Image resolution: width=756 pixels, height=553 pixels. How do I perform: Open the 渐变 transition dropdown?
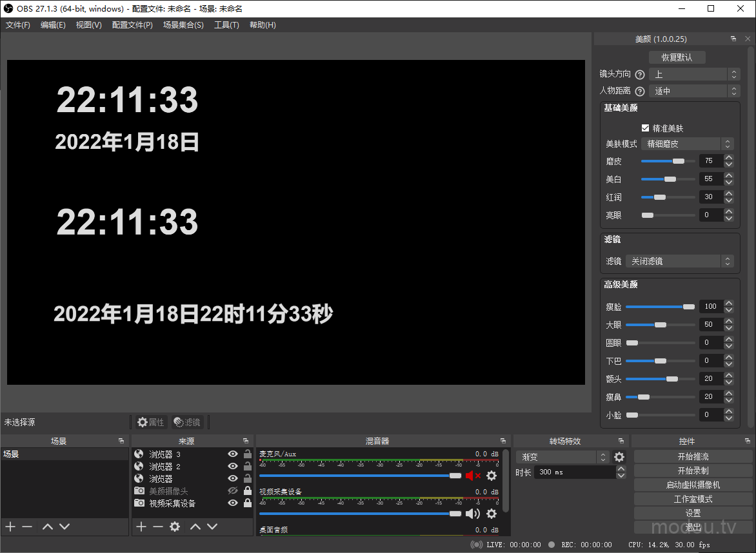[562, 457]
